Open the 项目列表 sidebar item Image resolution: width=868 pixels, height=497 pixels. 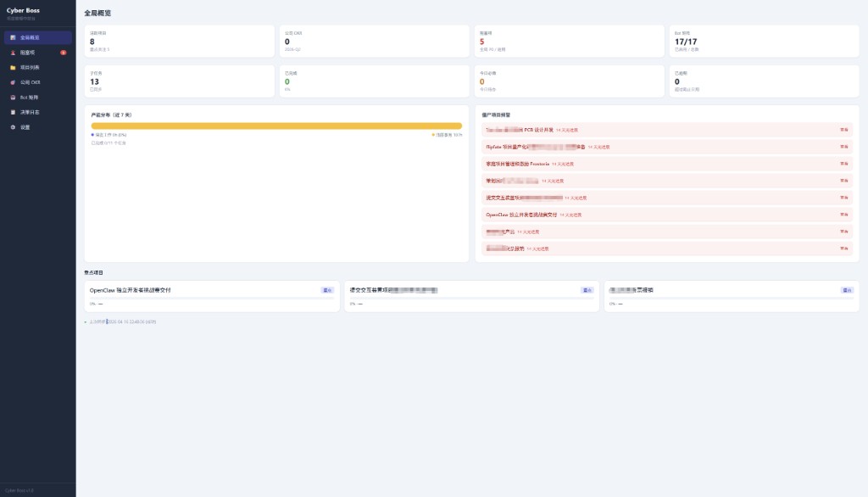[x=37, y=68]
